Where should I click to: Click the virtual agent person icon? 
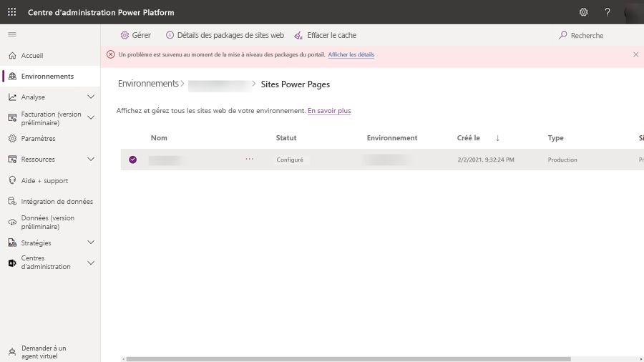pyautogui.click(x=12, y=352)
